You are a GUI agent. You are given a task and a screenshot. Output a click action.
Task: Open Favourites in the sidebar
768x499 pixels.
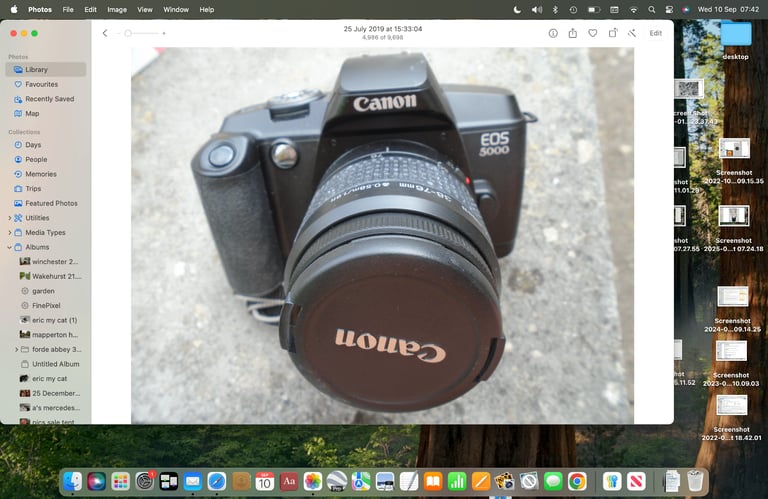(46, 84)
